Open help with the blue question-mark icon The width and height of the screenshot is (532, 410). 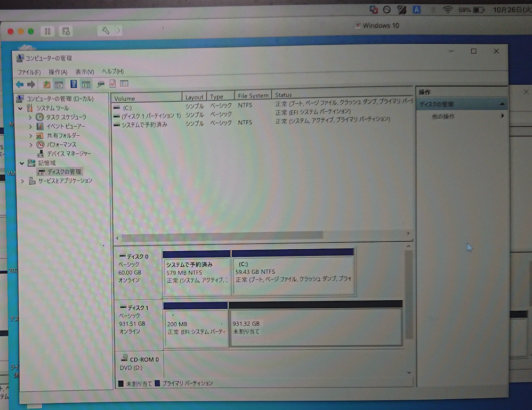point(74,84)
